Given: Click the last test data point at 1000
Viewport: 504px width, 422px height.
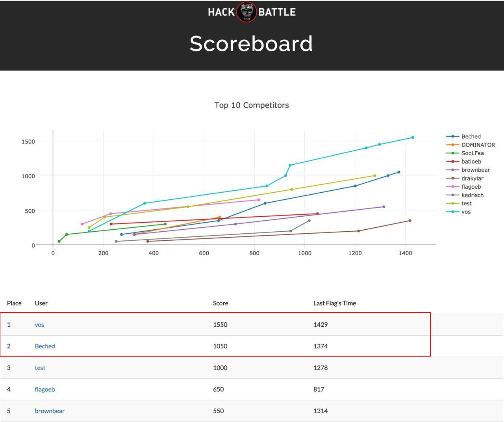Looking at the screenshot, I should click(x=374, y=176).
